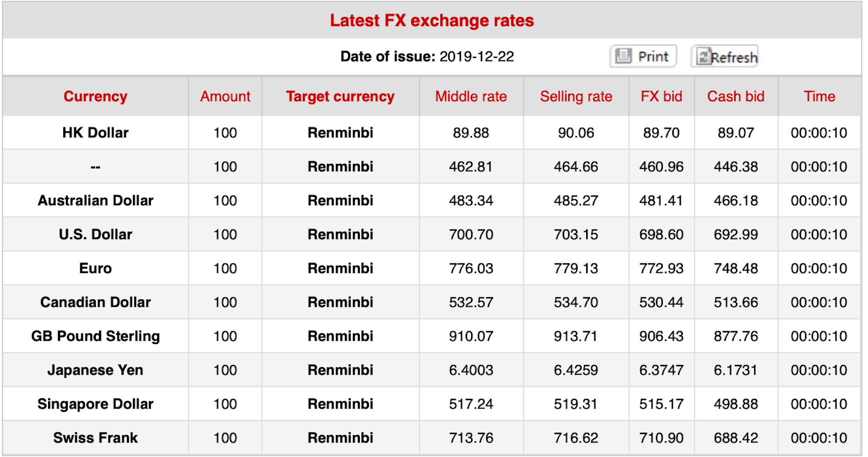The image size is (868, 457).
Task: Select the Target currency column header
Action: [x=340, y=96]
